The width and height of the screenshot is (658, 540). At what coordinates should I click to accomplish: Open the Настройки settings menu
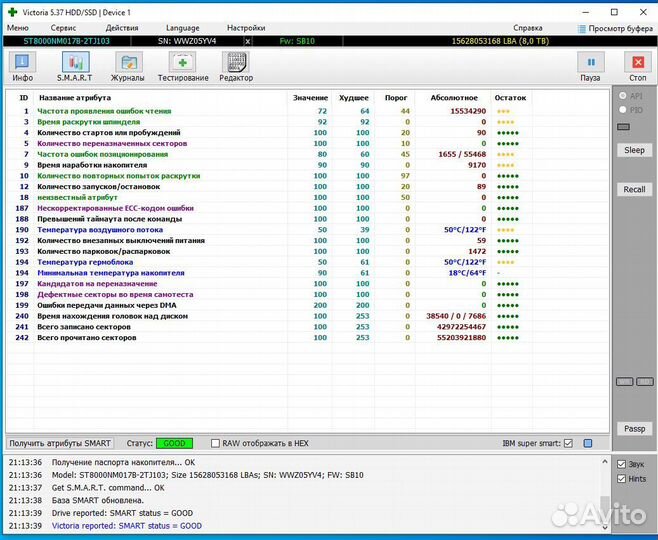246,29
